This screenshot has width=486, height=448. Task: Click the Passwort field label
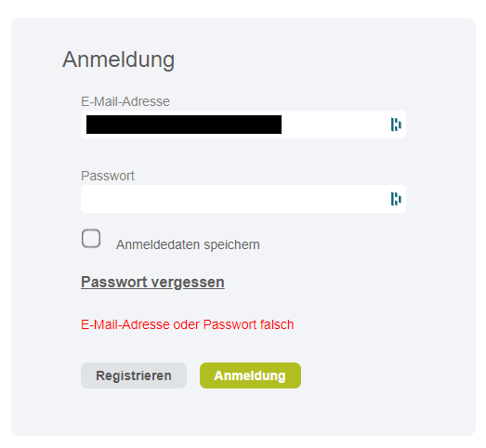point(108,176)
